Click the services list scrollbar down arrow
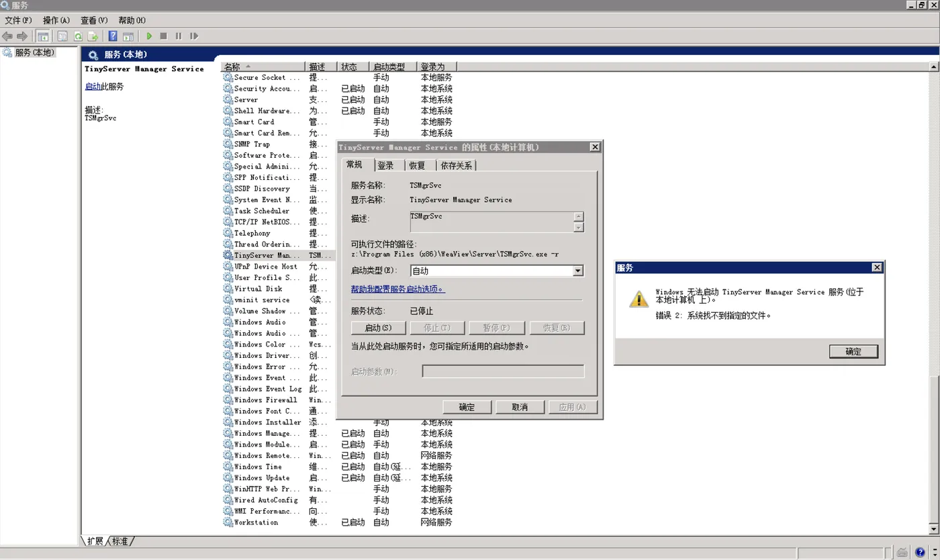The width and height of the screenshot is (940, 560). click(x=934, y=530)
